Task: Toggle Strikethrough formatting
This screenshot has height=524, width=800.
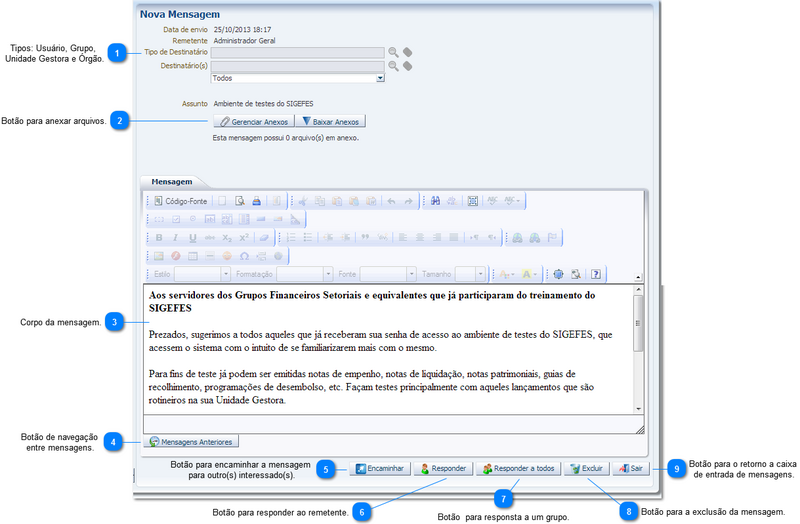Action: 210,238
